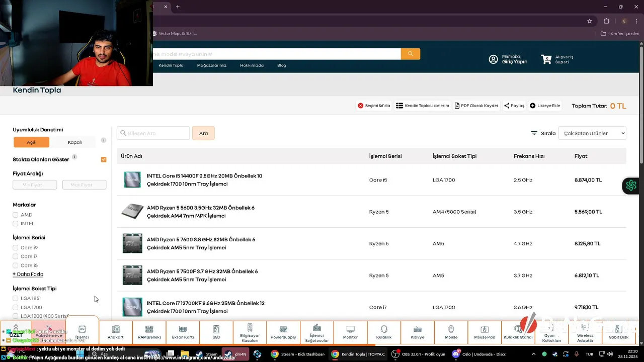Save build with PDF Olarak Kaydet
Screen dimensions: 644x362
pos(476,106)
